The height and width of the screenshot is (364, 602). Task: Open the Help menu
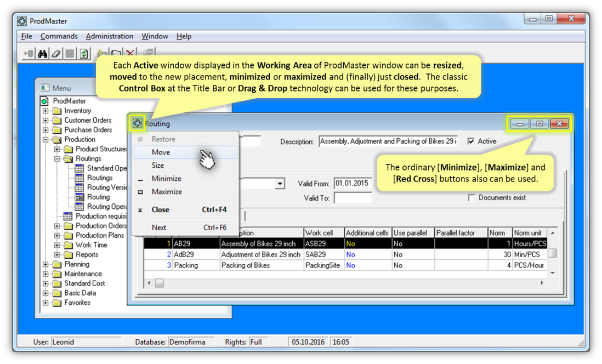(184, 36)
